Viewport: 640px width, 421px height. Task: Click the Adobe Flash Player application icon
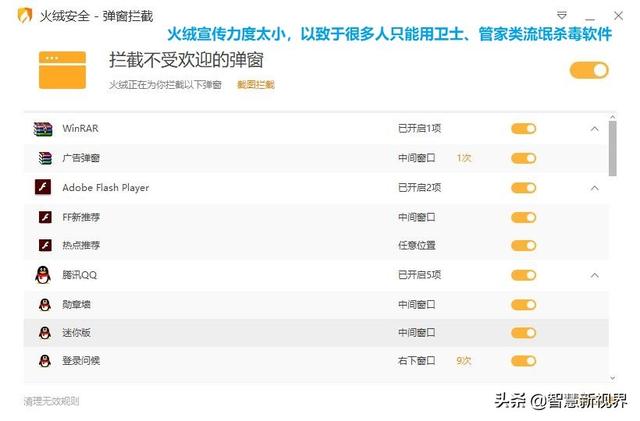point(43,187)
